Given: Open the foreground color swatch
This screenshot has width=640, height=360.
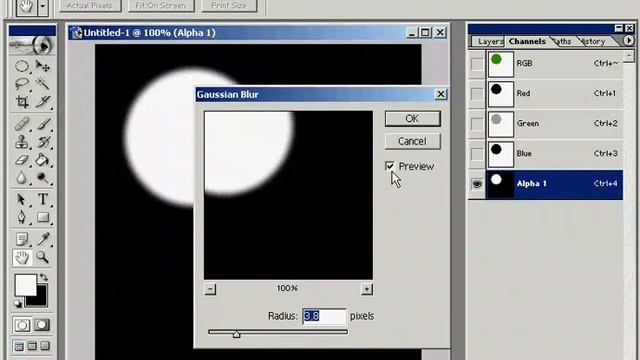Looking at the screenshot, I should tap(26, 284).
